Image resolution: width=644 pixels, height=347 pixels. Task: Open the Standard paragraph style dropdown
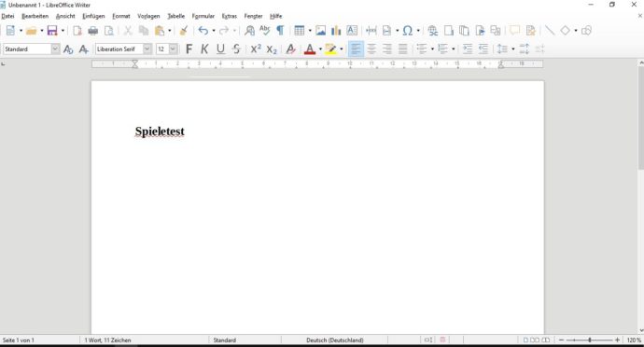click(55, 49)
